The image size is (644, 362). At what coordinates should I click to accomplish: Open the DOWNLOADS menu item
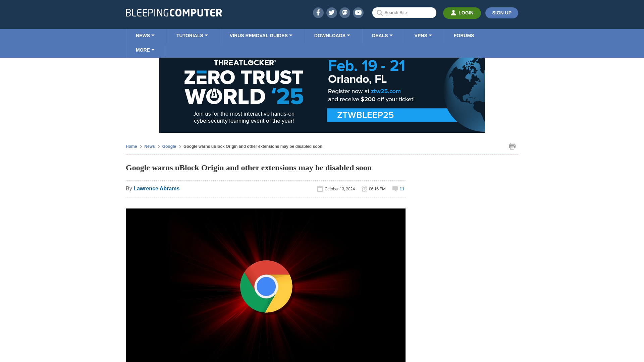pos(332,35)
